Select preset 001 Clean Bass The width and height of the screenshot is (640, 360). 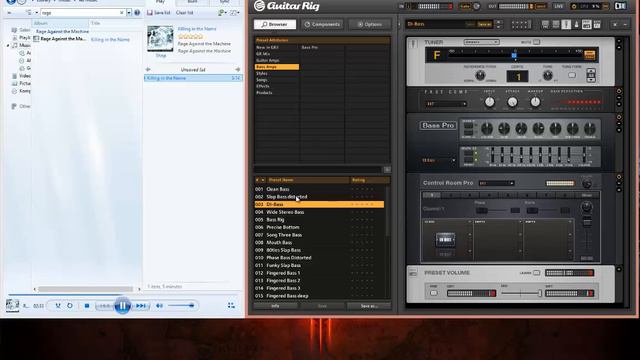[x=319, y=189]
